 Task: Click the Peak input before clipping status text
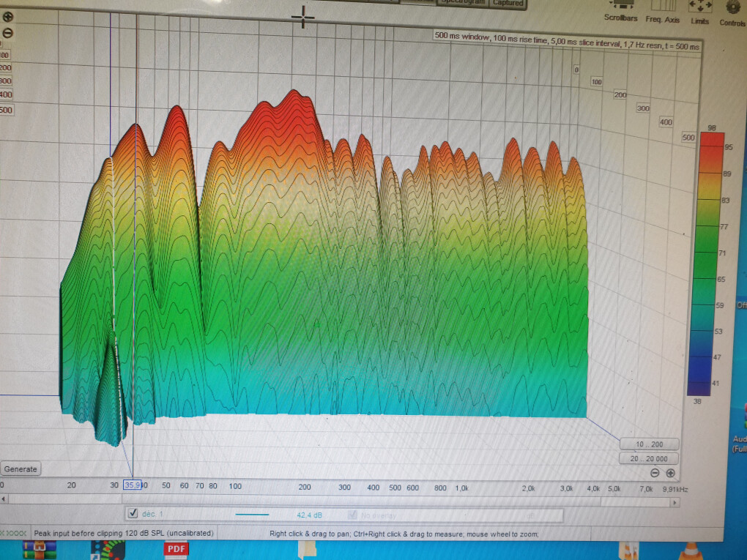124,533
